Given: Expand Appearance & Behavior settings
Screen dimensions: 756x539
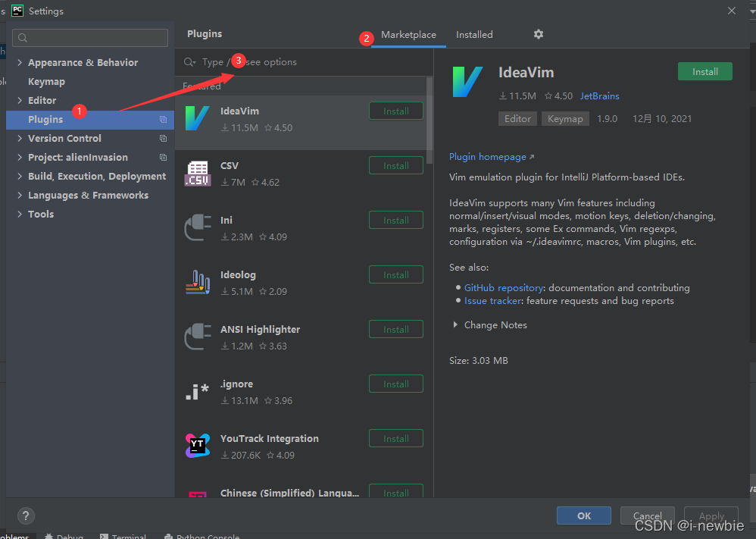Looking at the screenshot, I should 20,62.
